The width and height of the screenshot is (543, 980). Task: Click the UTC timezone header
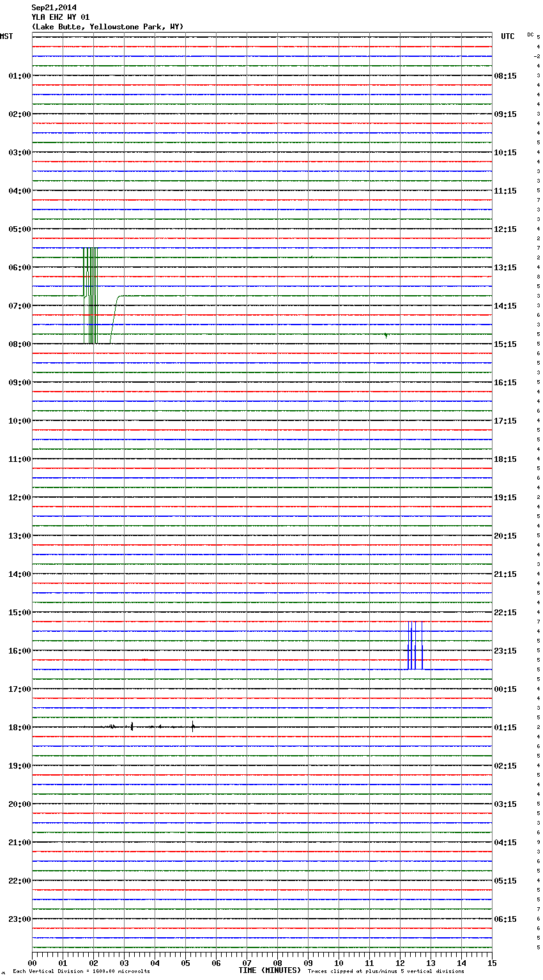[508, 36]
